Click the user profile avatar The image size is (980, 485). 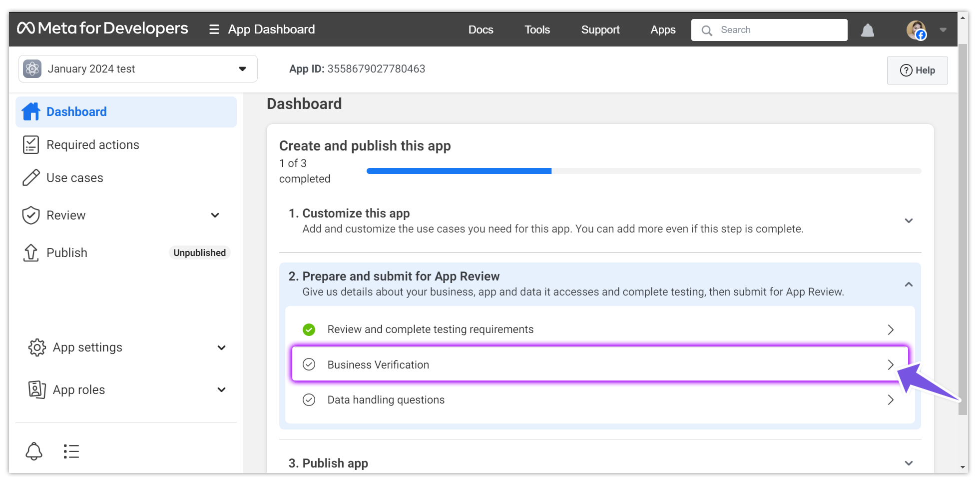coord(916,30)
